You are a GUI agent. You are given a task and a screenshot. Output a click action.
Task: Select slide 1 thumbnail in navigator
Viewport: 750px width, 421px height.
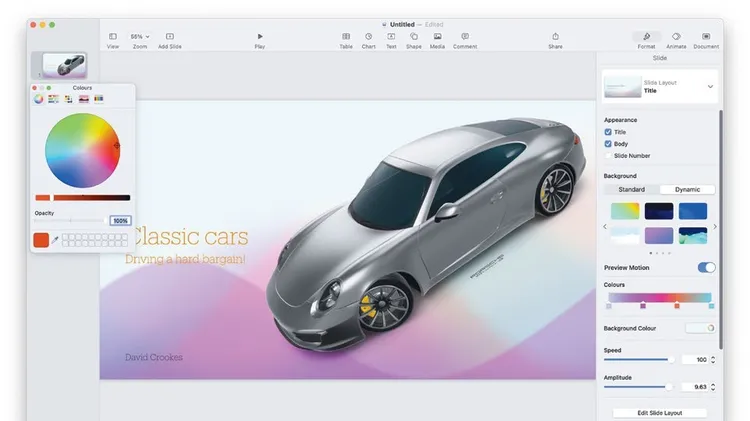(x=64, y=65)
